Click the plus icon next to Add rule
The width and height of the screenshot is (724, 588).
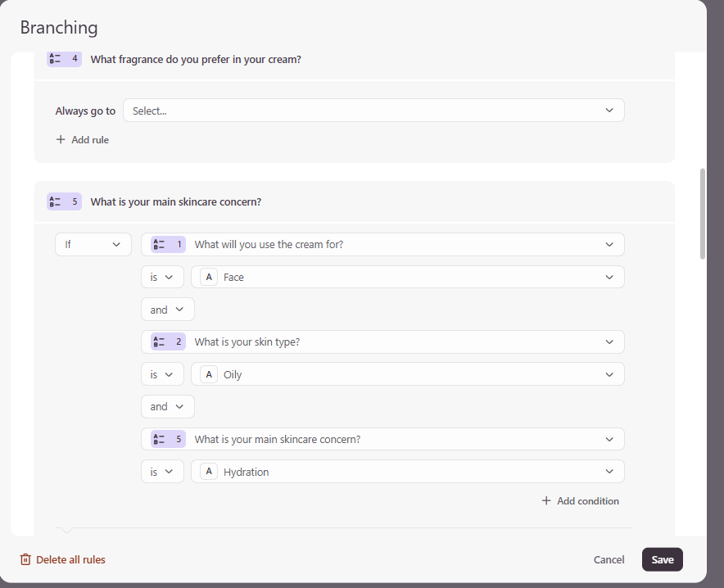point(61,140)
